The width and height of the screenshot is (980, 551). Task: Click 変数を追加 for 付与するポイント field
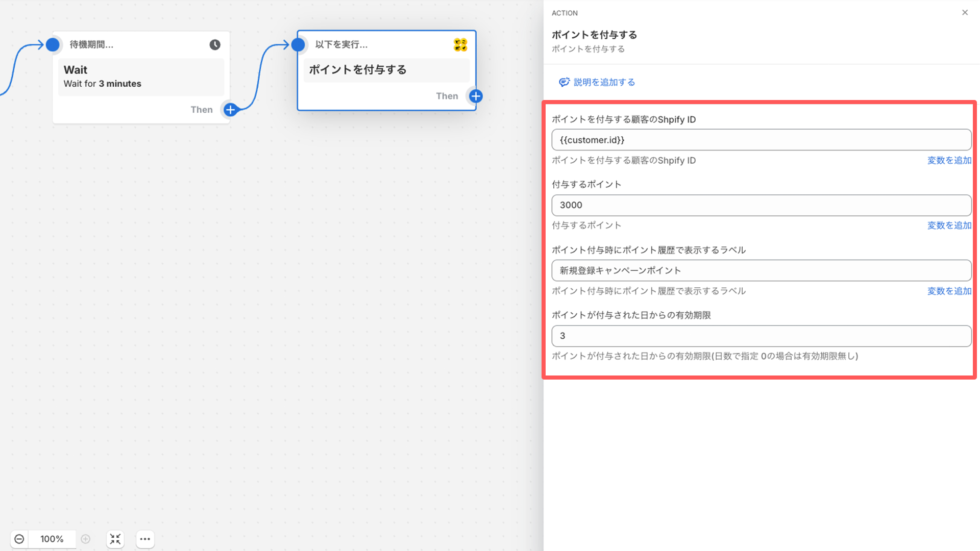click(949, 225)
